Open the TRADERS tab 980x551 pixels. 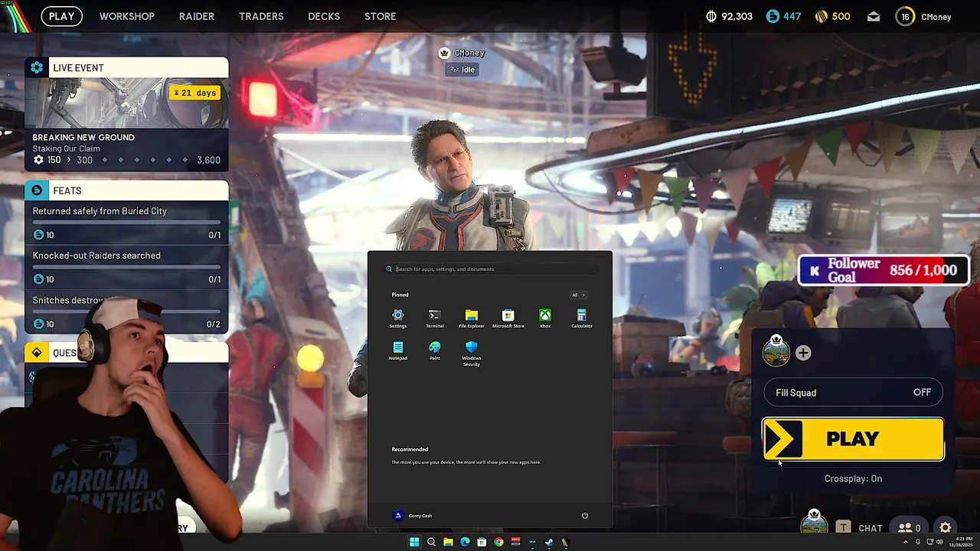click(x=261, y=16)
